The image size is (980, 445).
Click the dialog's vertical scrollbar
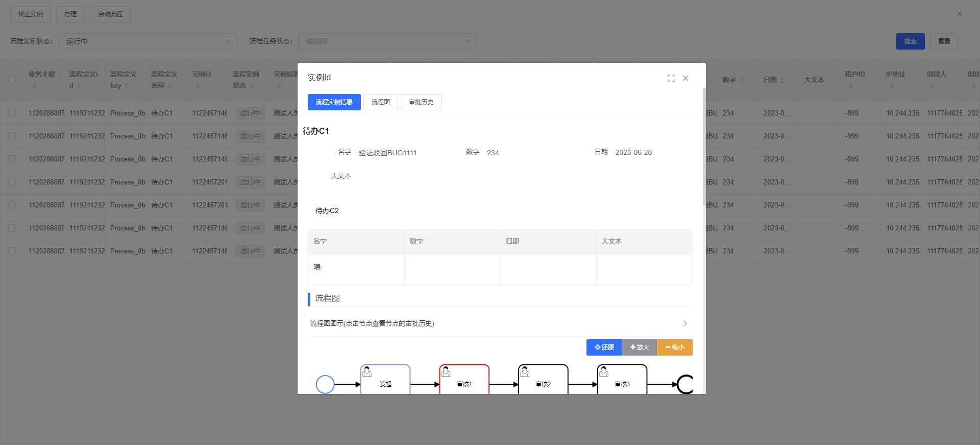pos(704,148)
